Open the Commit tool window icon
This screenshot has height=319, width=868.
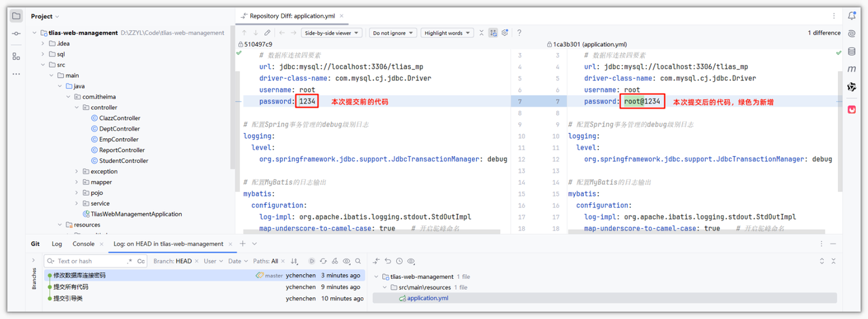[x=16, y=33]
